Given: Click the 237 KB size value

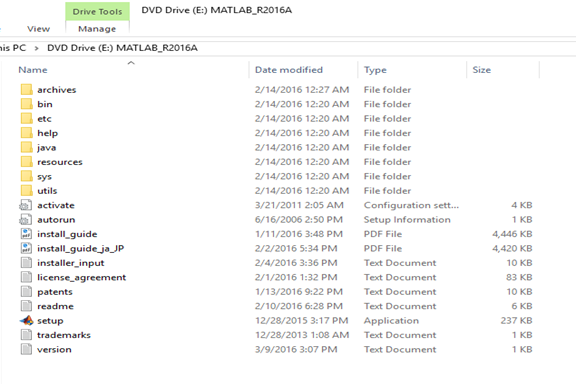Looking at the screenshot, I should point(516,320).
